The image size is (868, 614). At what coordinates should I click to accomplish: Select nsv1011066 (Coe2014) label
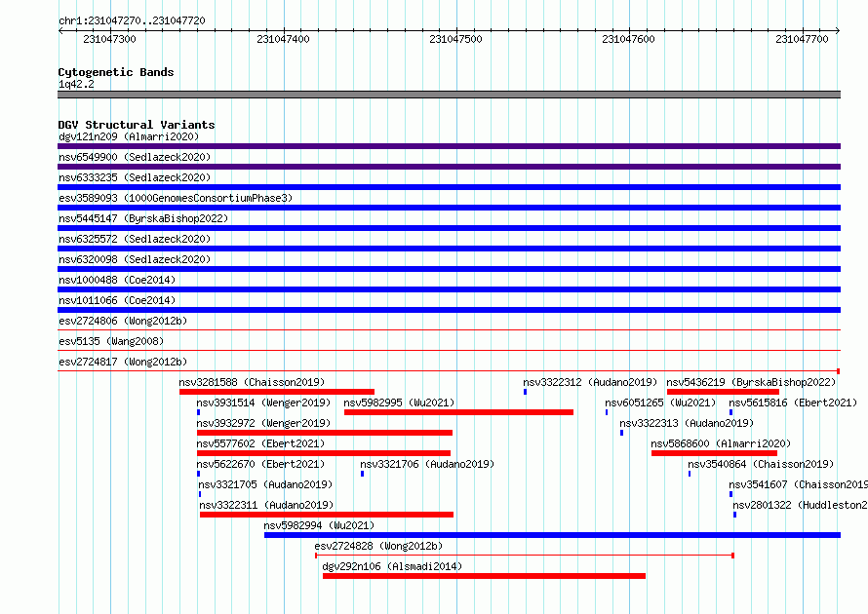click(x=117, y=300)
